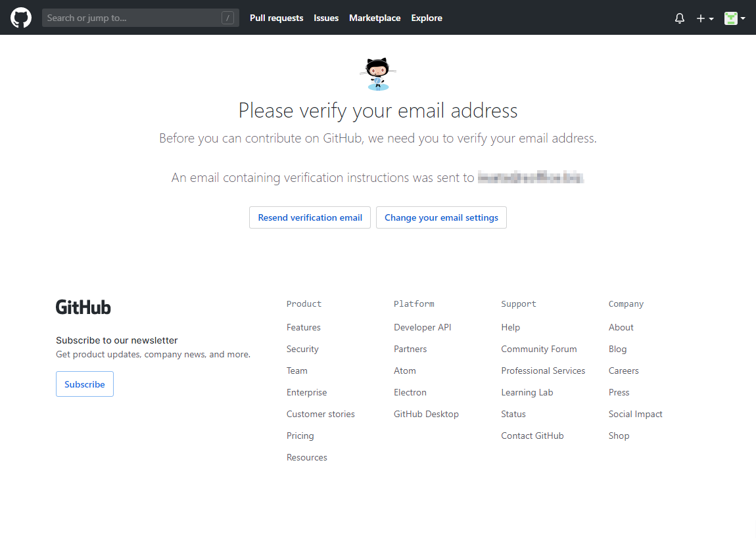Screen dimensions: 756x538
Task: Go to Pricing in footer
Action: tap(300, 436)
